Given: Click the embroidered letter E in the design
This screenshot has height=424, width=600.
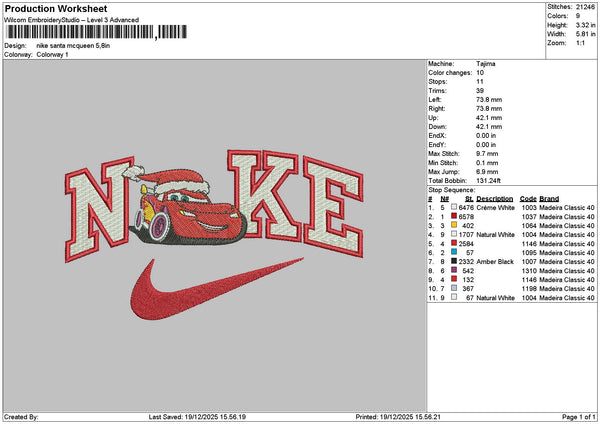Looking at the screenshot, I should (333, 207).
